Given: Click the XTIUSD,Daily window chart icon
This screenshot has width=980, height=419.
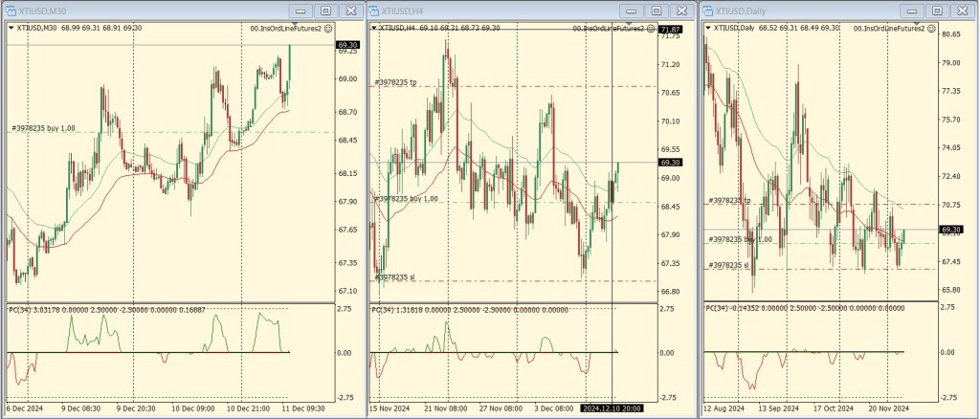Looking at the screenshot, I should [708, 10].
